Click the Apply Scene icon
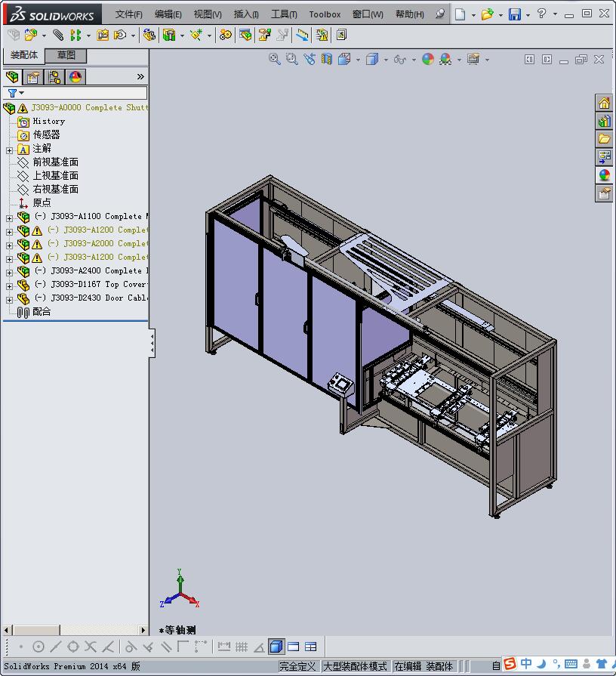This screenshot has height=676, width=616. [445, 59]
